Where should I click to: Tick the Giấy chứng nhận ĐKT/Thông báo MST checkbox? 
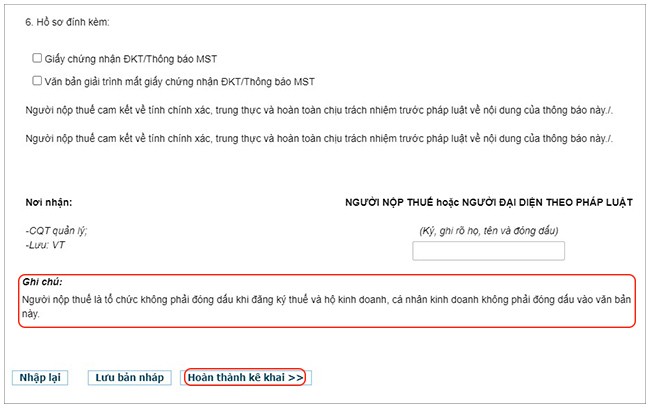37,60
